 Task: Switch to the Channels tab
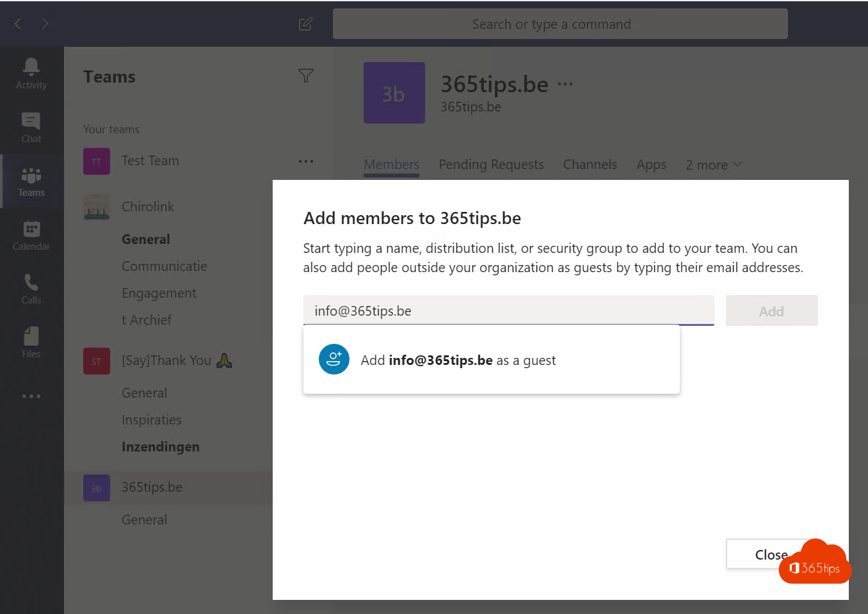click(590, 165)
